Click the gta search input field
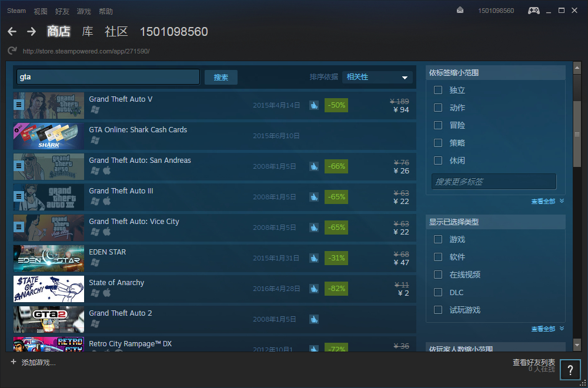The width and height of the screenshot is (588, 388). (108, 77)
